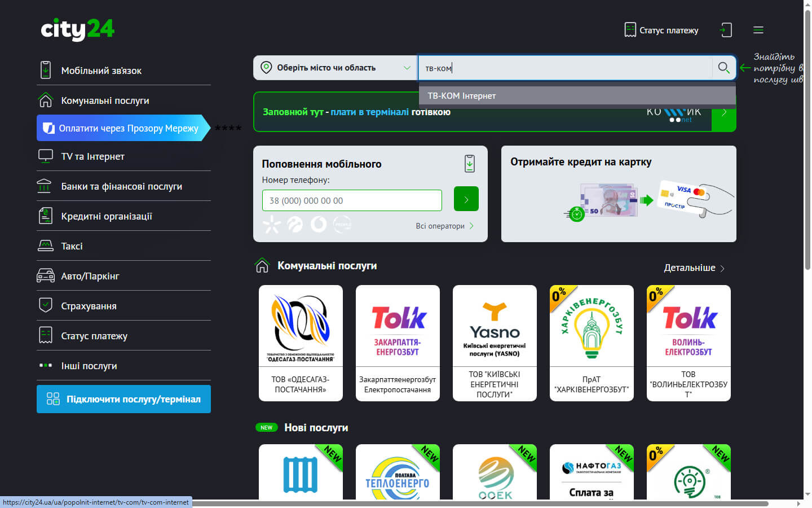
Task: Click the receipt icon beside sidebar Статус платежу
Action: 45,335
